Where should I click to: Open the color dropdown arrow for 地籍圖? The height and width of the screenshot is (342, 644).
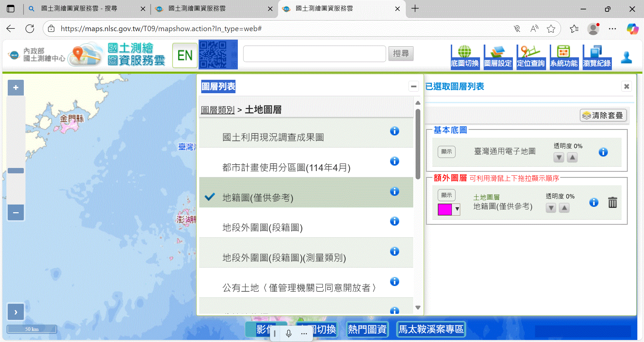457,210
